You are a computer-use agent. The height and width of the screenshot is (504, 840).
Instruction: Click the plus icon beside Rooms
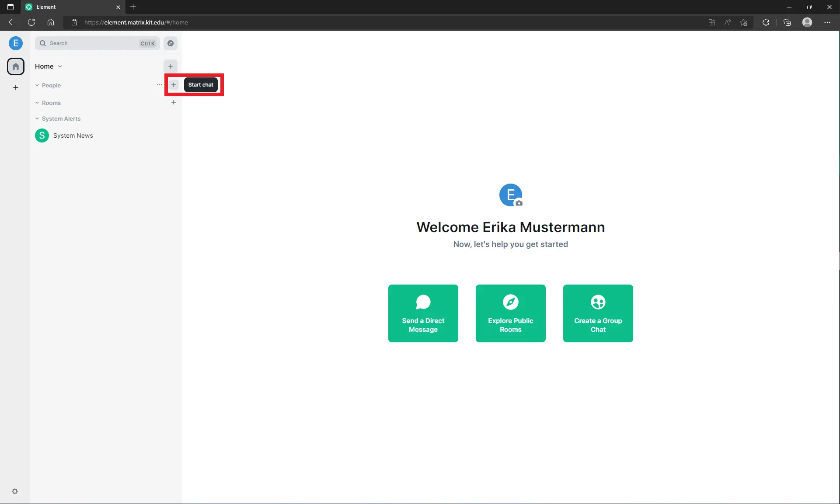pyautogui.click(x=174, y=102)
